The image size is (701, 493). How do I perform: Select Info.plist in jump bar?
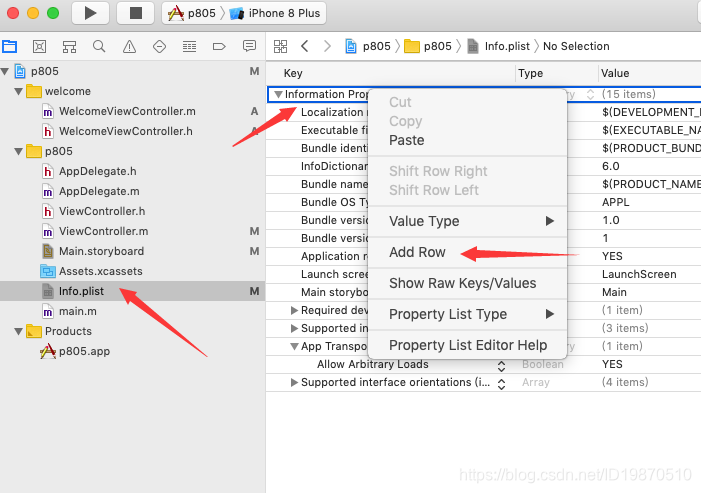tap(498, 46)
